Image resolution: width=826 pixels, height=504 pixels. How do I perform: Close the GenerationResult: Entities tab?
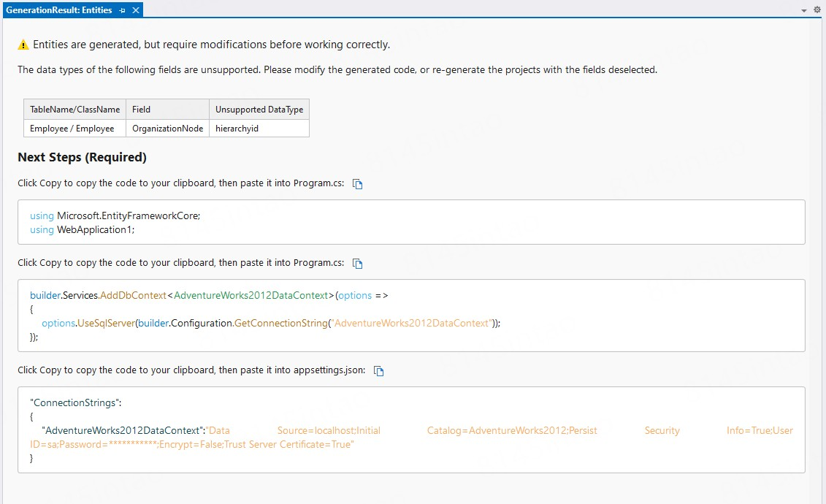pyautogui.click(x=136, y=10)
